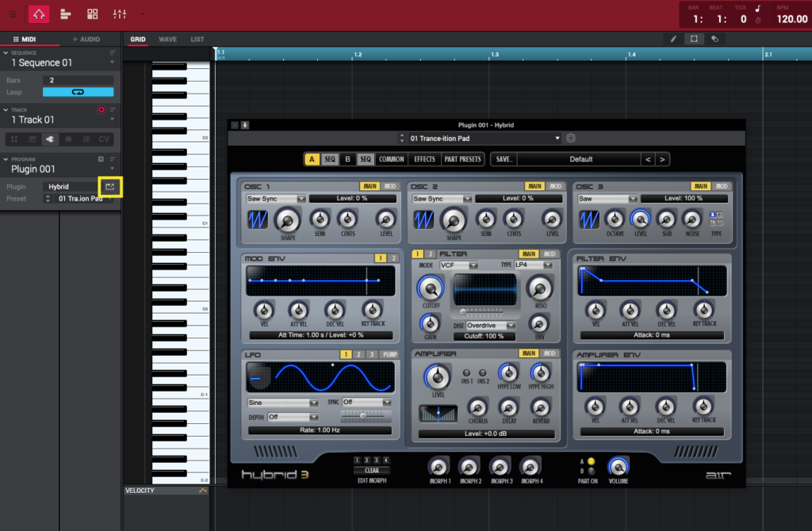Click the SAVE.. button in Hybrid

[x=504, y=159]
